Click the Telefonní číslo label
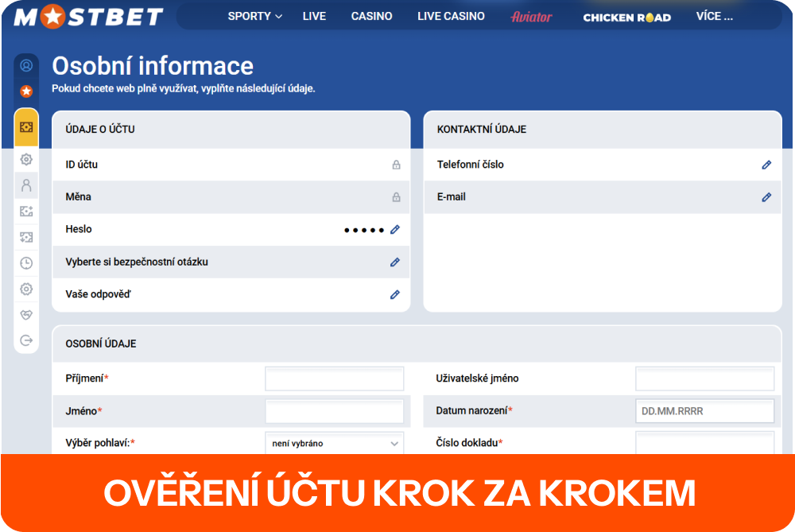Screen dimensions: 795x532 click(471, 165)
